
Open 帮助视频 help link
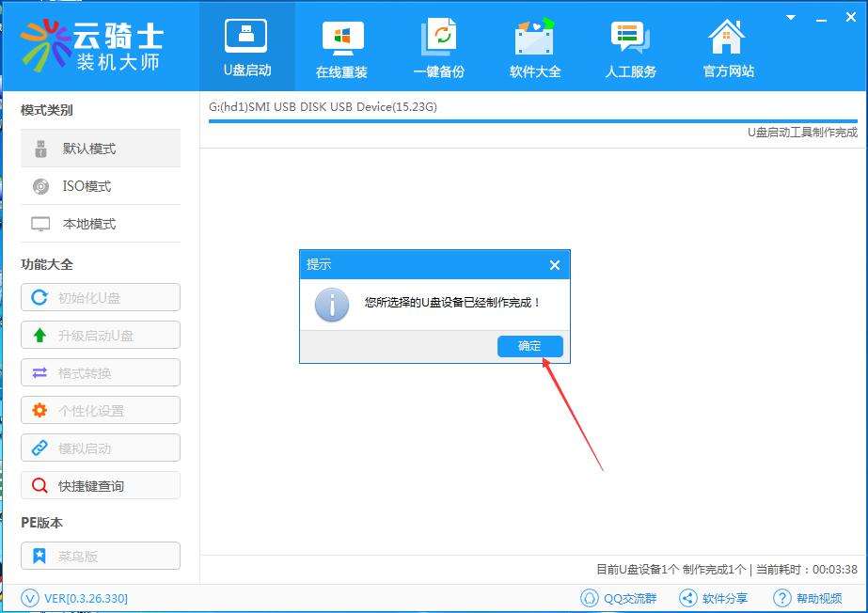point(808,598)
